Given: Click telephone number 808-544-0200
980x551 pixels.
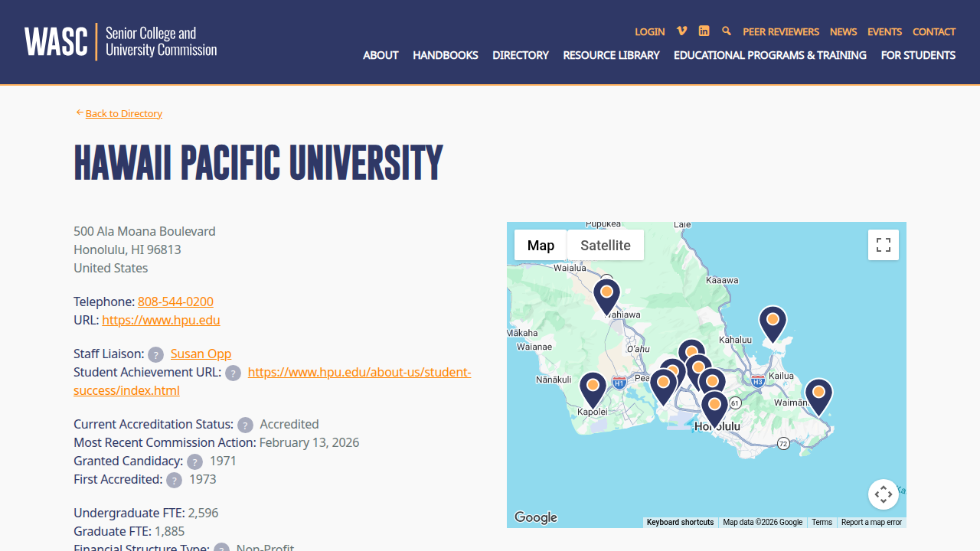Looking at the screenshot, I should (175, 302).
